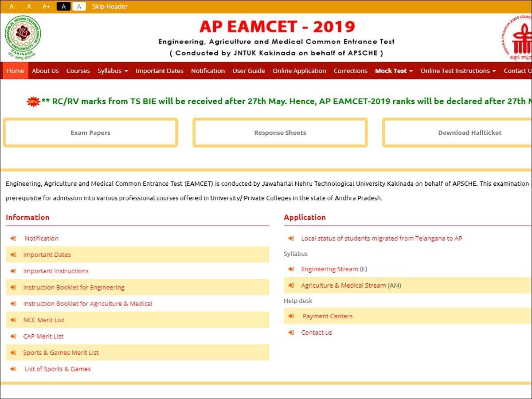Image resolution: width=532 pixels, height=399 pixels.
Task: Open Important Dates in the navigation bar
Action: coord(159,71)
